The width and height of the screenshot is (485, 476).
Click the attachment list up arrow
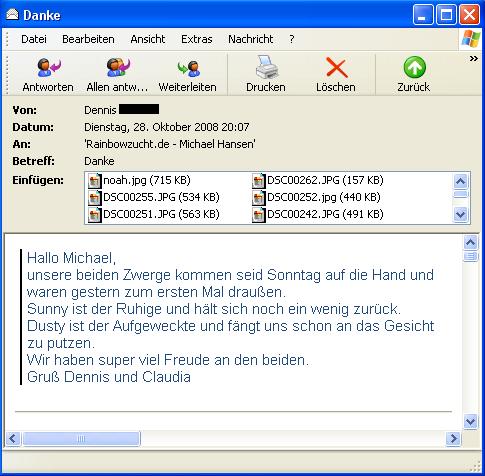tap(460, 181)
